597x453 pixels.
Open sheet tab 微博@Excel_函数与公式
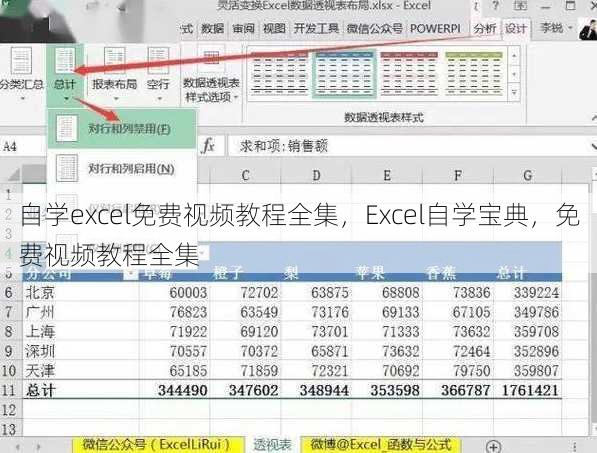pos(381,445)
